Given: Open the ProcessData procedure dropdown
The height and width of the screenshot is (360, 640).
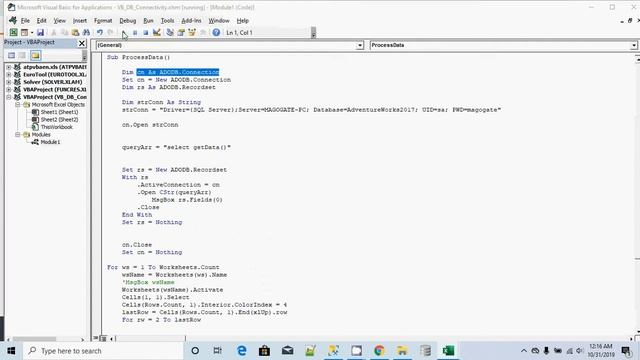Looking at the screenshot, I should (633, 45).
